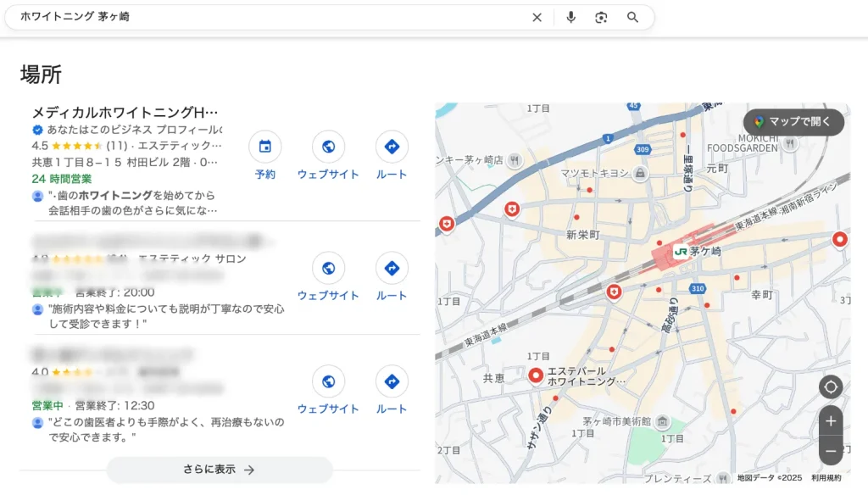This screenshot has width=868, height=495.
Task: Click review text 施術内容や料金についても説明が丁寧
Action: click(166, 316)
